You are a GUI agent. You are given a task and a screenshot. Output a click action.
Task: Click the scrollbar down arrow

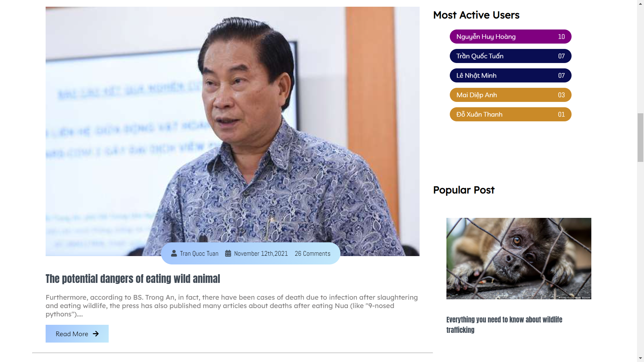point(641,358)
